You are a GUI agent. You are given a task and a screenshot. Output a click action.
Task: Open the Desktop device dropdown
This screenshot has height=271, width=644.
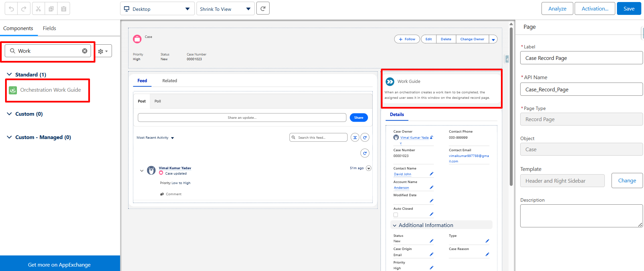(x=157, y=9)
